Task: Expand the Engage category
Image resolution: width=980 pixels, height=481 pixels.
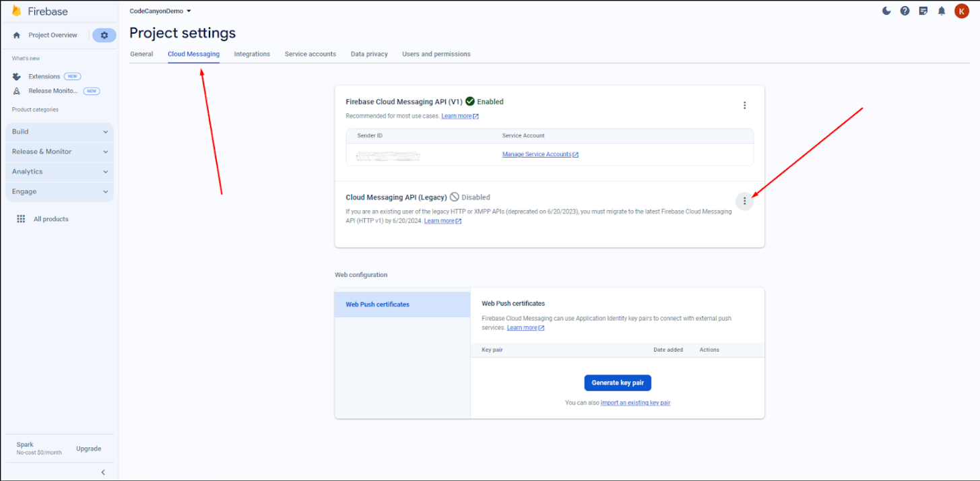Action: pyautogui.click(x=59, y=191)
